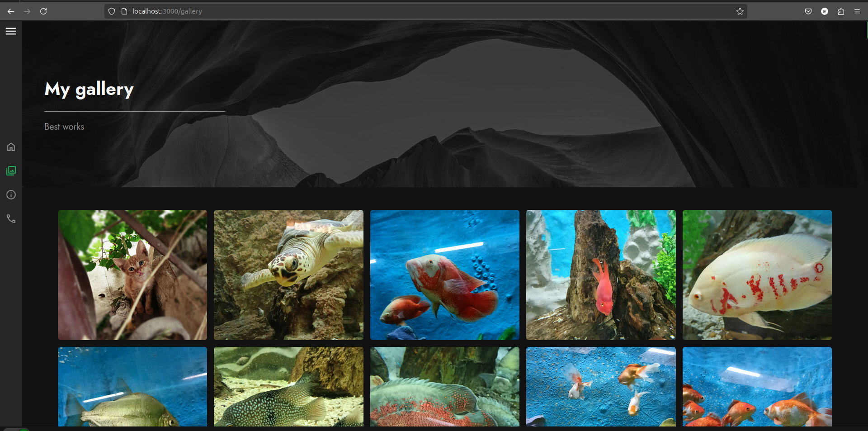
Task: Open the Firefox application menu
Action: 857,11
